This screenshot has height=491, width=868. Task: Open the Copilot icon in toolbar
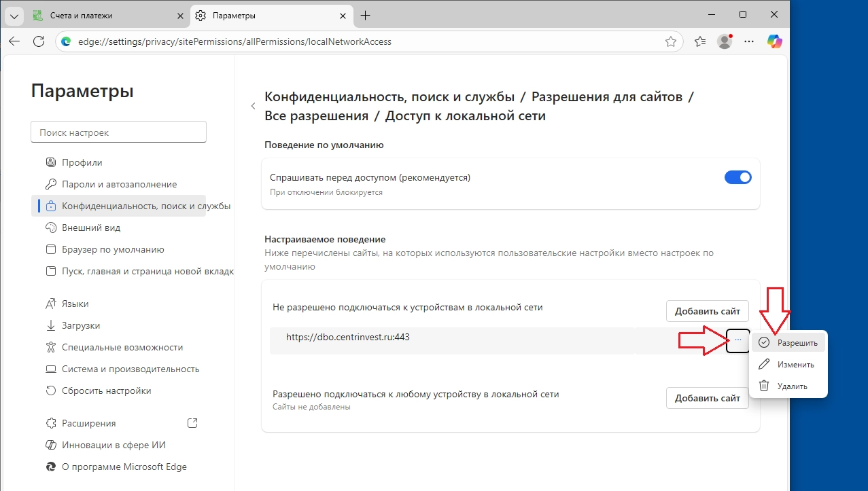[x=774, y=41]
